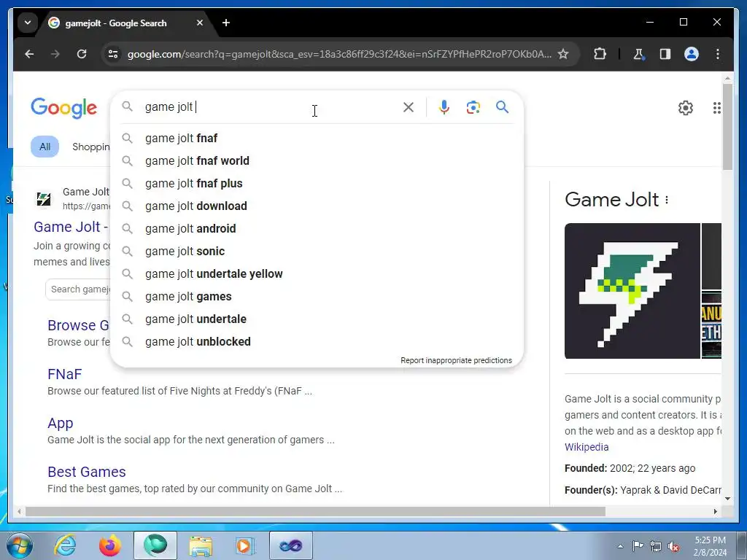Open the Best Games sitelink

point(87,472)
